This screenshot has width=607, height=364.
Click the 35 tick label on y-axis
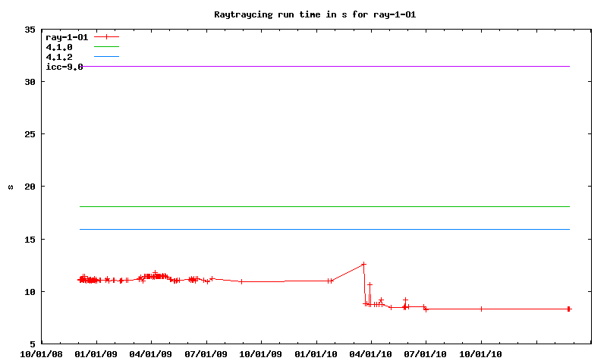[x=30, y=30]
